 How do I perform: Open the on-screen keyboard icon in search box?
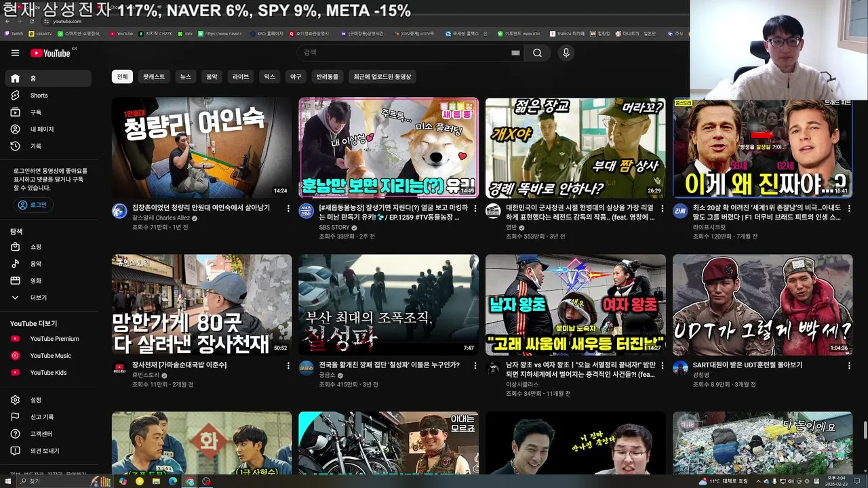click(515, 53)
